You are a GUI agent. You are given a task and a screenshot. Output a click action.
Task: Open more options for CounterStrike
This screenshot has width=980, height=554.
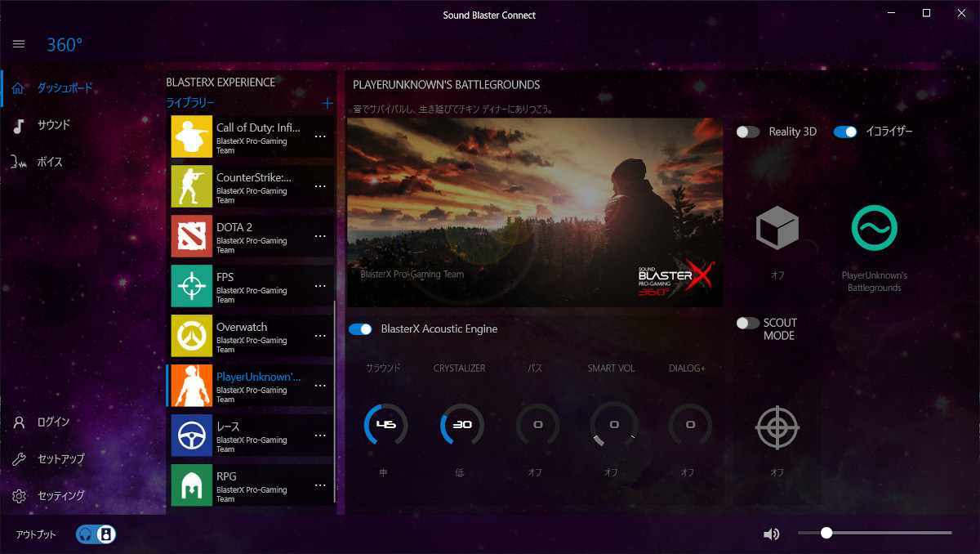[320, 187]
